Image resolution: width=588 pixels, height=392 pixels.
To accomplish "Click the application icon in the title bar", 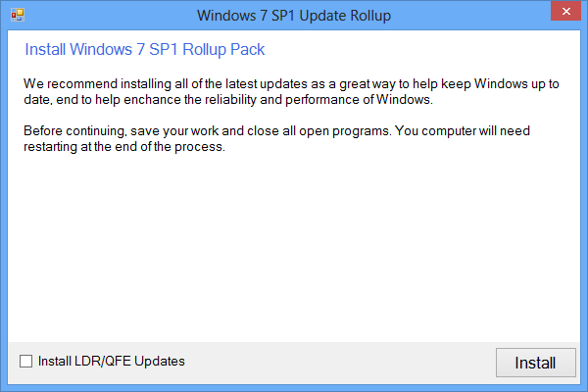I will tap(17, 15).
